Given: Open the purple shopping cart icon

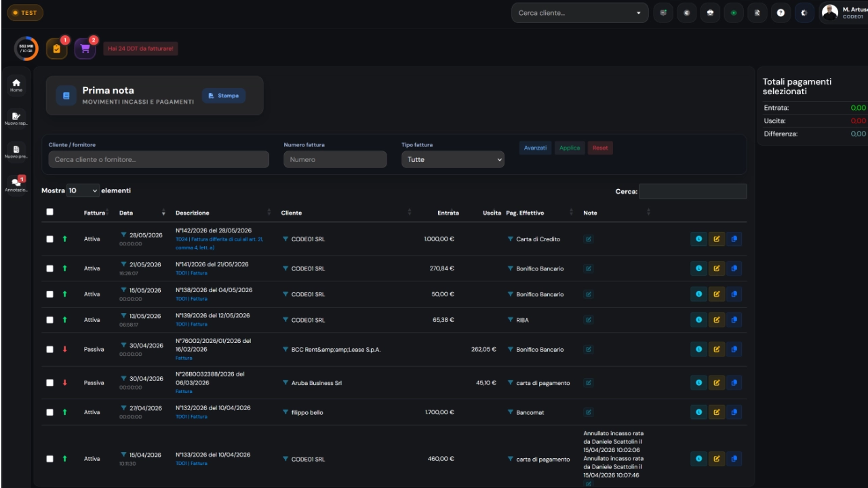Looking at the screenshot, I should tap(85, 49).
